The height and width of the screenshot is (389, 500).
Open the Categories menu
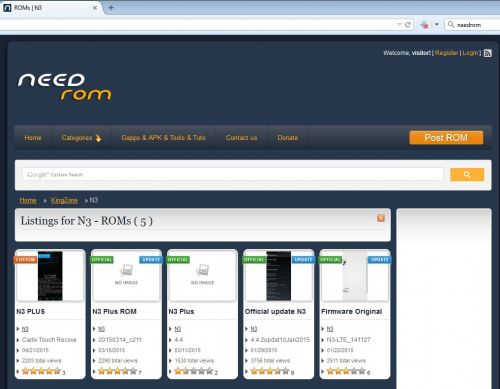point(81,138)
